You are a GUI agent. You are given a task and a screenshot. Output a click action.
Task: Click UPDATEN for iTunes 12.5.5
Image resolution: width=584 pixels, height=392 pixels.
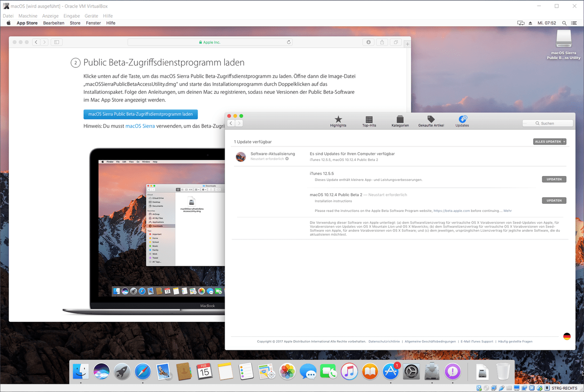[x=554, y=179]
